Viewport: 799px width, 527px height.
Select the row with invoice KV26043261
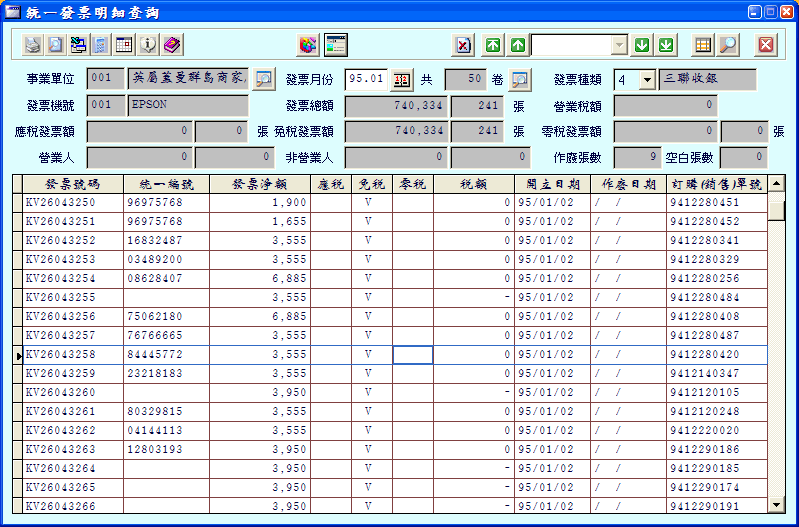73,411
